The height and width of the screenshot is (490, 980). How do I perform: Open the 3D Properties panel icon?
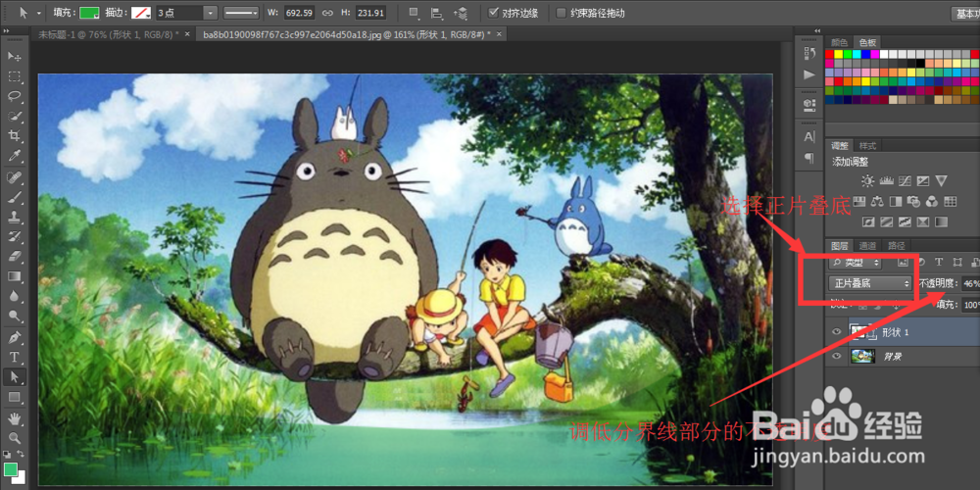point(809,105)
